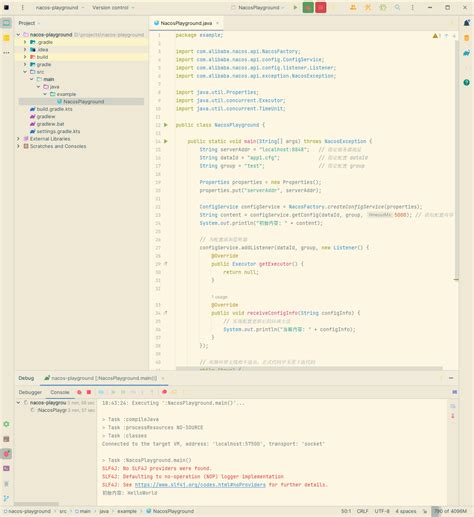Open the NacosPlayground run configuration dropdown

pos(258,7)
